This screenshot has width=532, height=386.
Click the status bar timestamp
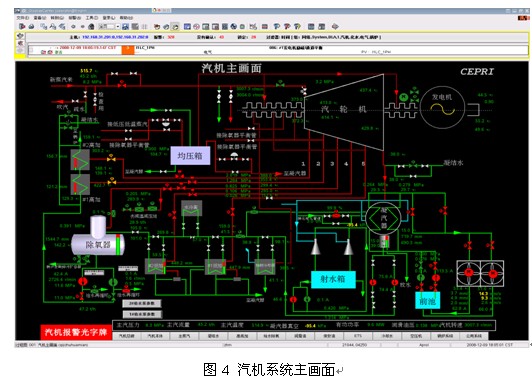(490, 345)
